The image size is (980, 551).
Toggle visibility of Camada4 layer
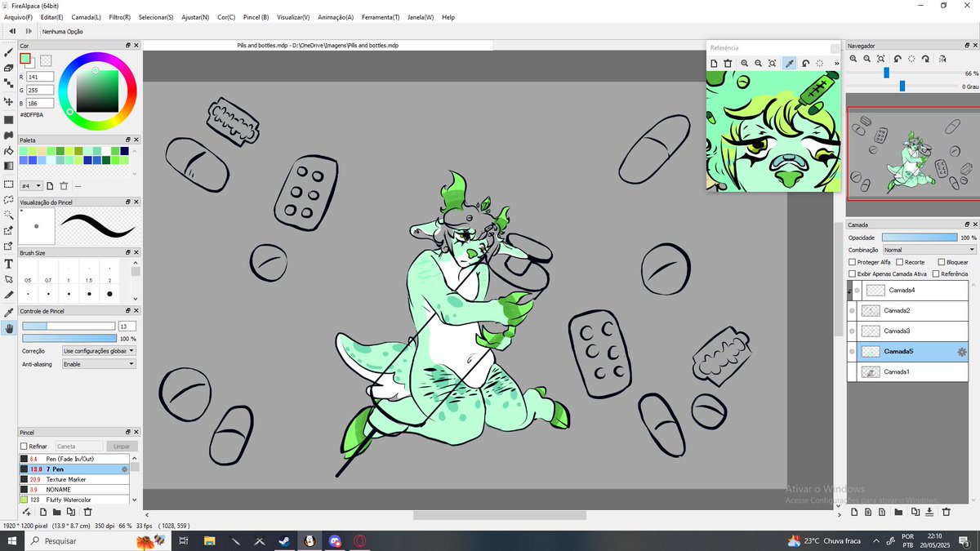click(x=857, y=290)
